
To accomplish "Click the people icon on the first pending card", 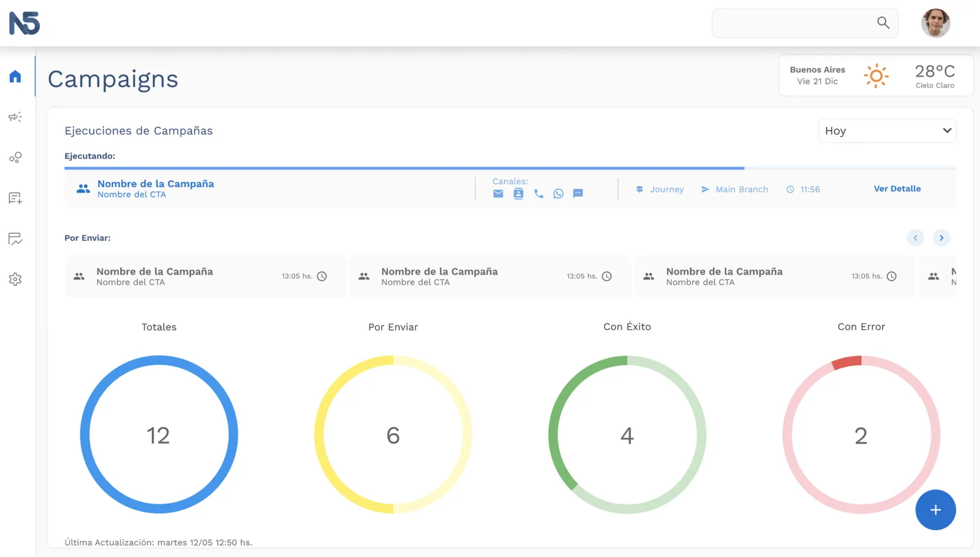I will tap(79, 276).
